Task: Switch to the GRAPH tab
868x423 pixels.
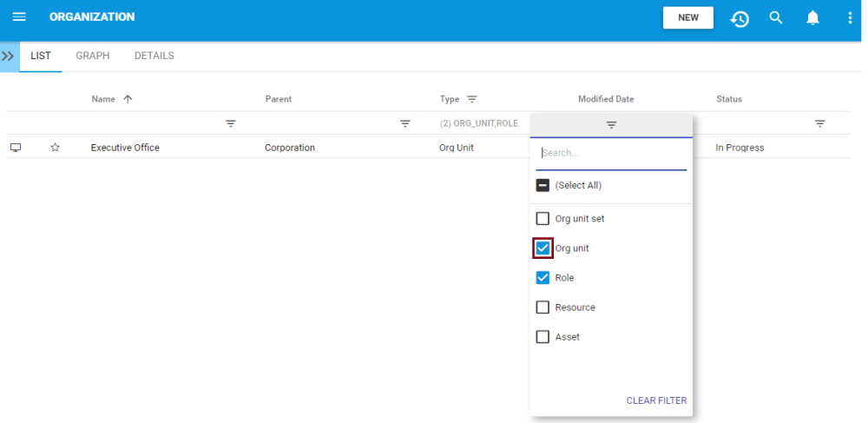Action: click(x=93, y=56)
